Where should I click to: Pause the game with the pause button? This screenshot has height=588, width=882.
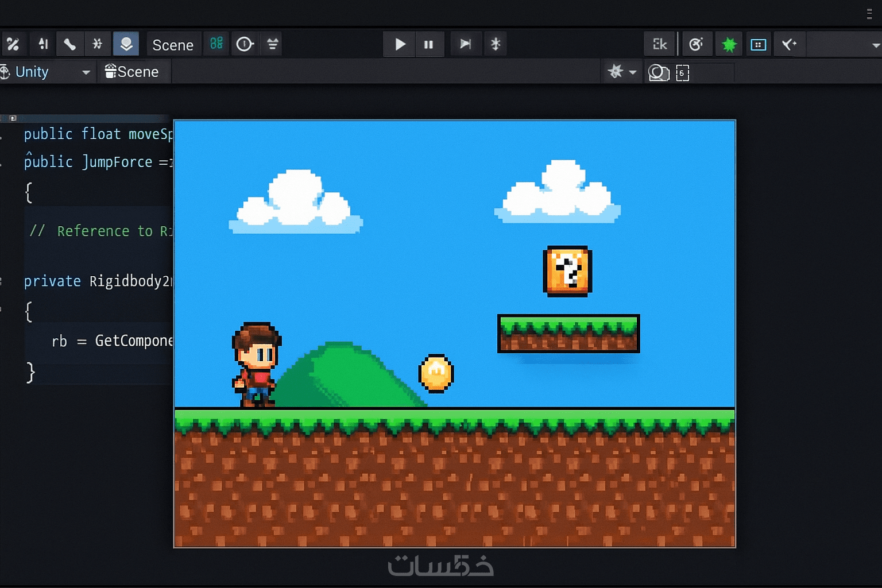[x=429, y=44]
